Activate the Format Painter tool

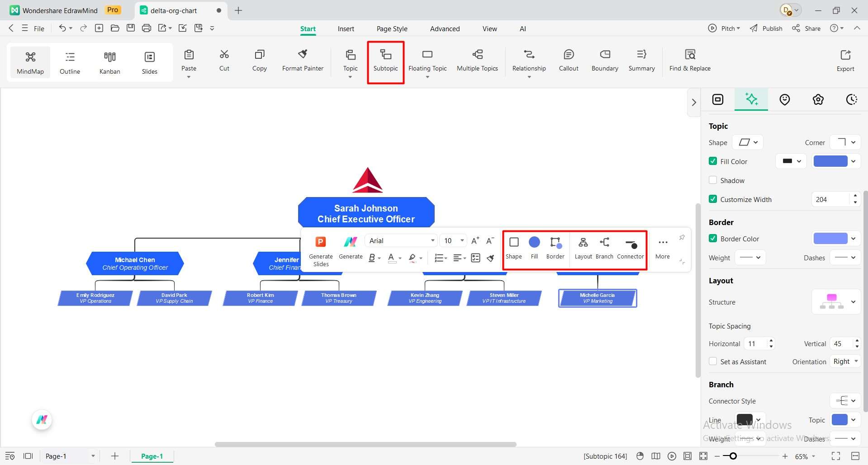click(x=303, y=61)
